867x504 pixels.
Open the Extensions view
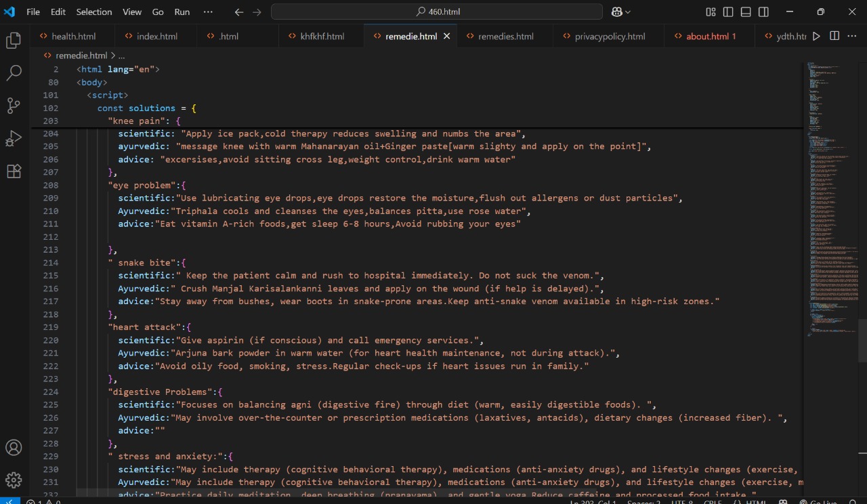[x=14, y=171]
